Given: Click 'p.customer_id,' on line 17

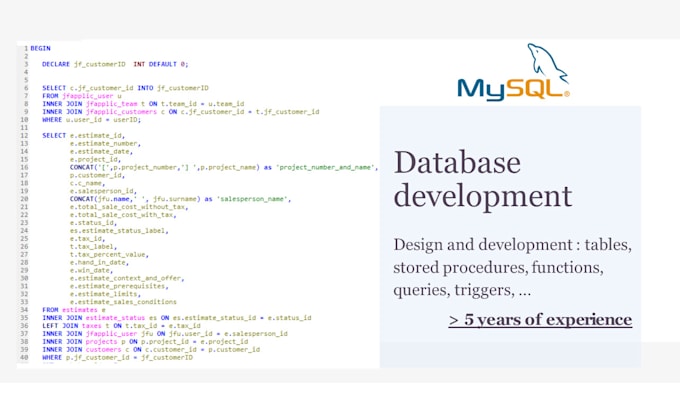Looking at the screenshot, I should 98,175.
